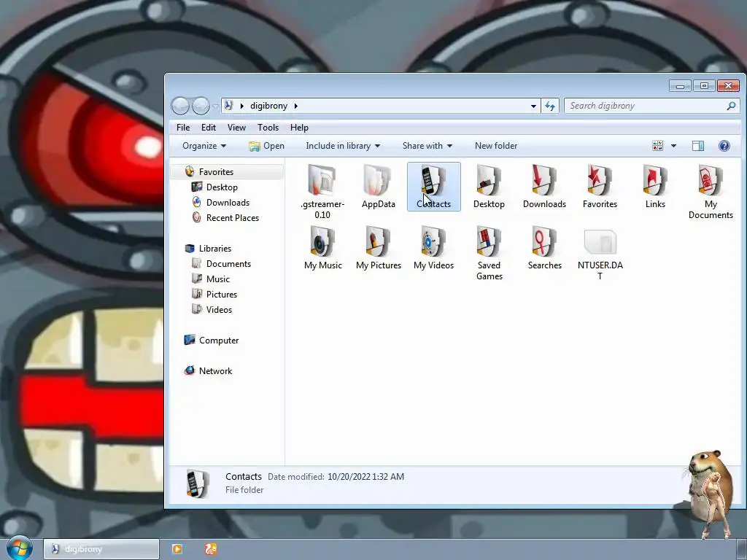The width and height of the screenshot is (747, 560).
Task: Select the Links folder icon
Action: coord(655,181)
